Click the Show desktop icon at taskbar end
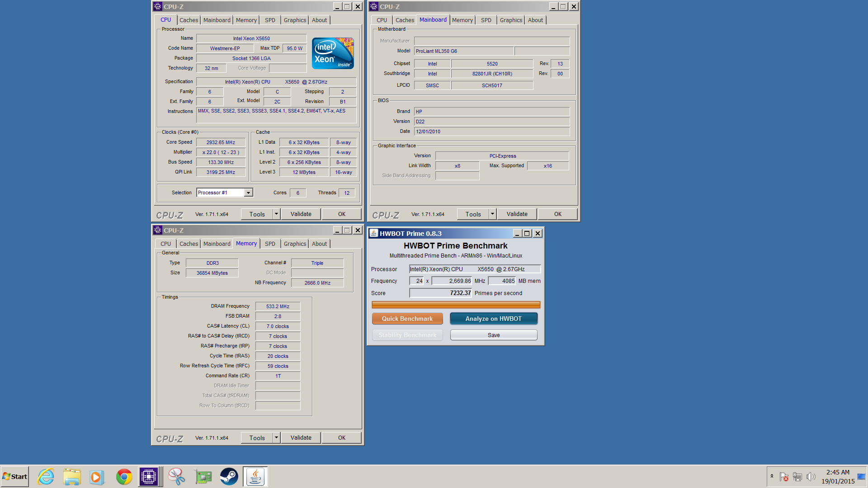 click(862, 477)
